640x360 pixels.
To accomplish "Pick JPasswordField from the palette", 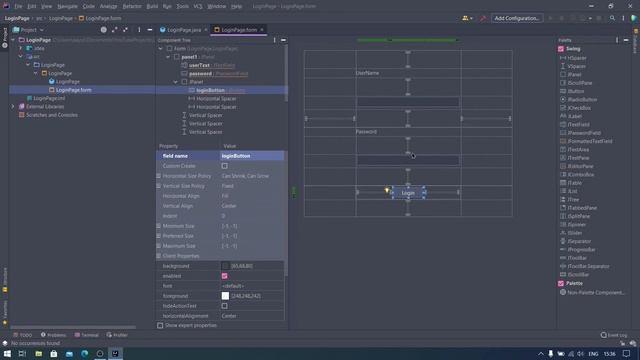I will click(580, 133).
